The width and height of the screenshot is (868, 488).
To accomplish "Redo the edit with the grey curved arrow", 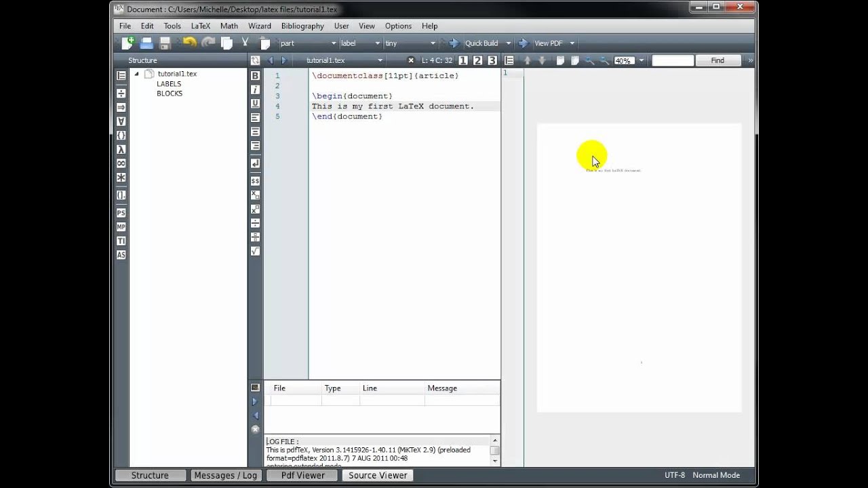I will click(x=208, y=43).
